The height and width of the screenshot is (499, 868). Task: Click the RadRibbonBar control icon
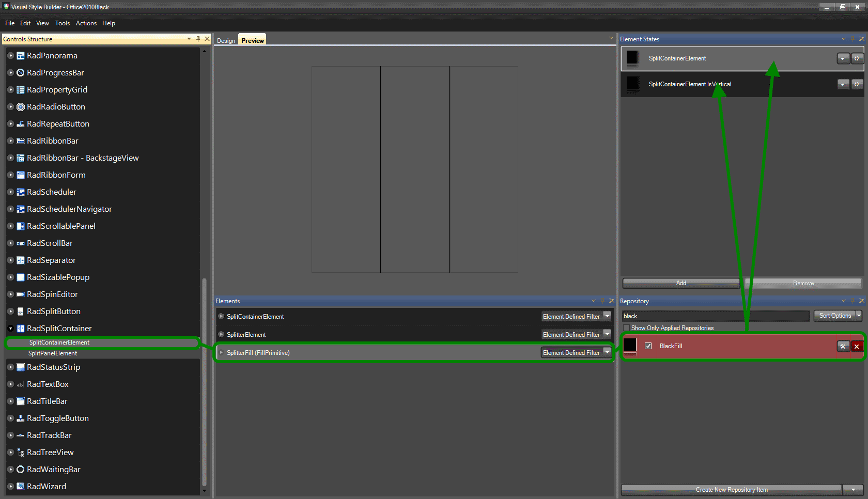[x=21, y=141]
